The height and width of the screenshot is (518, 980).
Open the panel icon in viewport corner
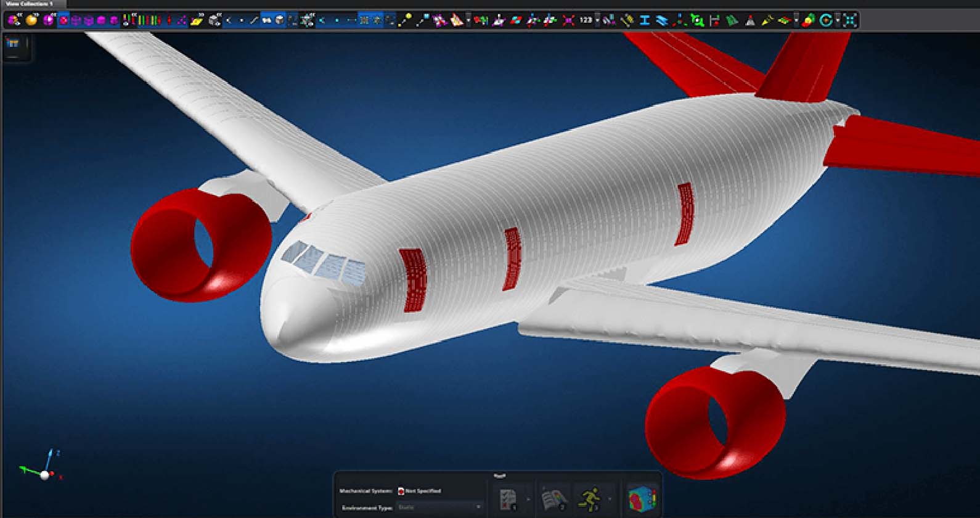[x=13, y=44]
